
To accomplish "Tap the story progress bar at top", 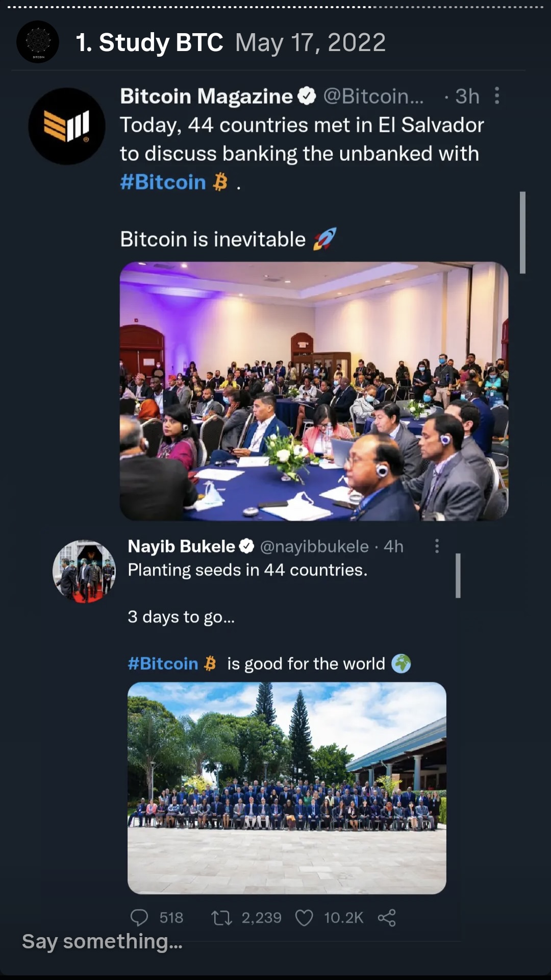I will (275, 7).
